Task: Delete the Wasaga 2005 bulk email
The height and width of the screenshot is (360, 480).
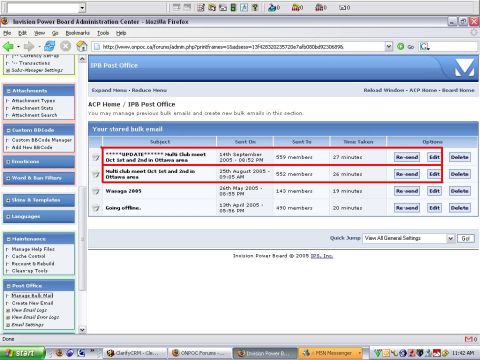Action: tap(460, 191)
